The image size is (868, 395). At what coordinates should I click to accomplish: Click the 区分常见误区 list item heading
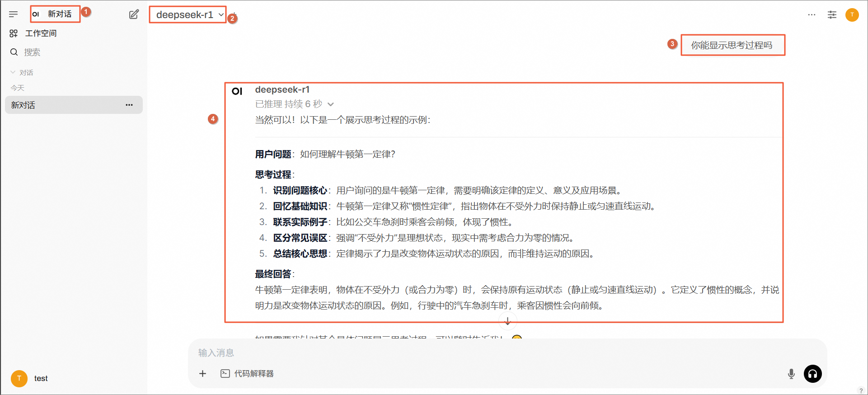pos(300,238)
